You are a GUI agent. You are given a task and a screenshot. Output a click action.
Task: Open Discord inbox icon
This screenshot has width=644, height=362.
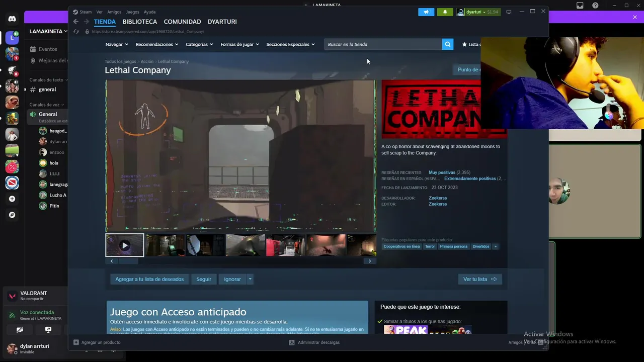580,6
